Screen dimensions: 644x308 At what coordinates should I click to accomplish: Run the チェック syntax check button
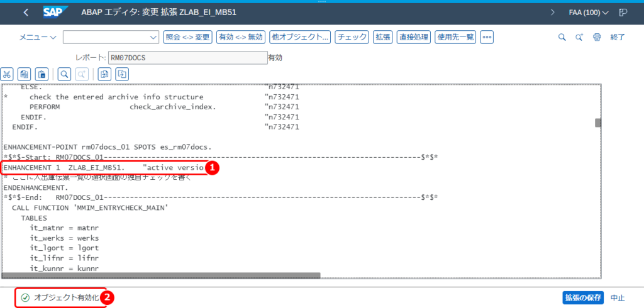(x=352, y=37)
